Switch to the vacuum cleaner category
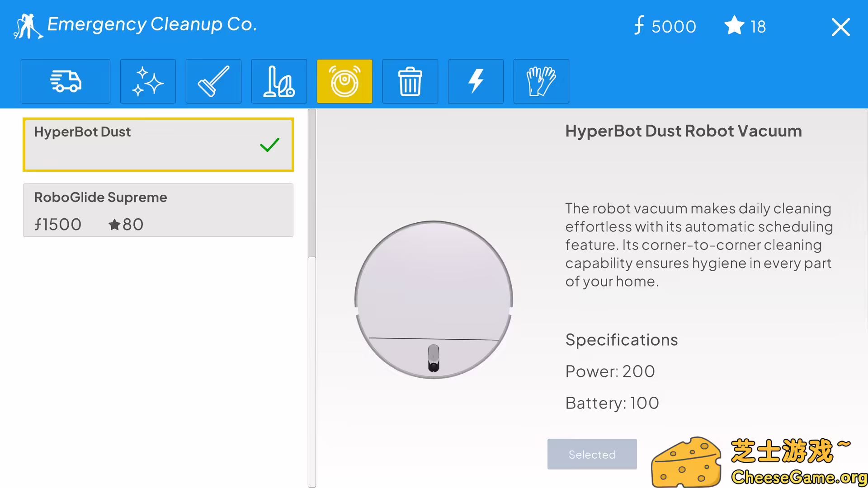 coord(279,81)
